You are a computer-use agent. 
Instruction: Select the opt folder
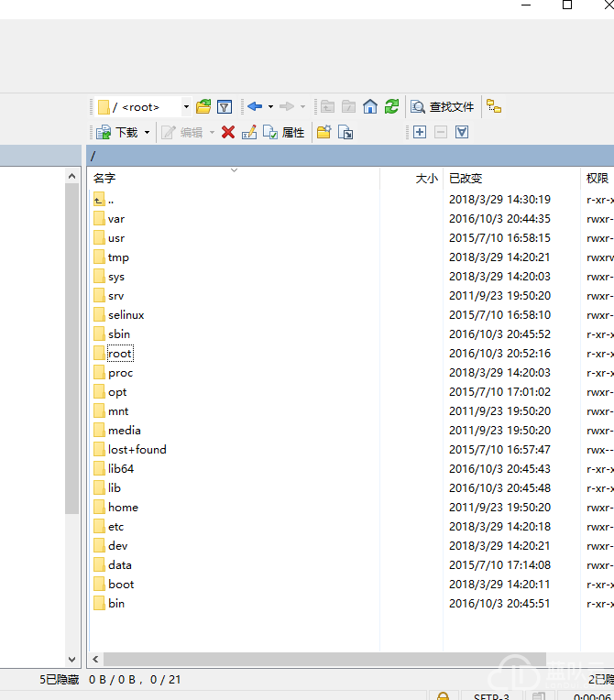[x=110, y=392]
